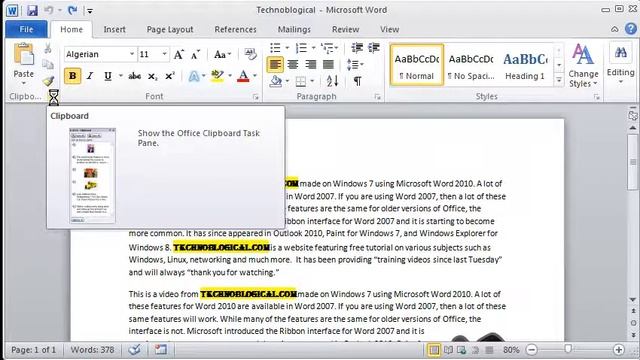Grow font size with large A
This screenshot has width=640, height=360.
179,54
